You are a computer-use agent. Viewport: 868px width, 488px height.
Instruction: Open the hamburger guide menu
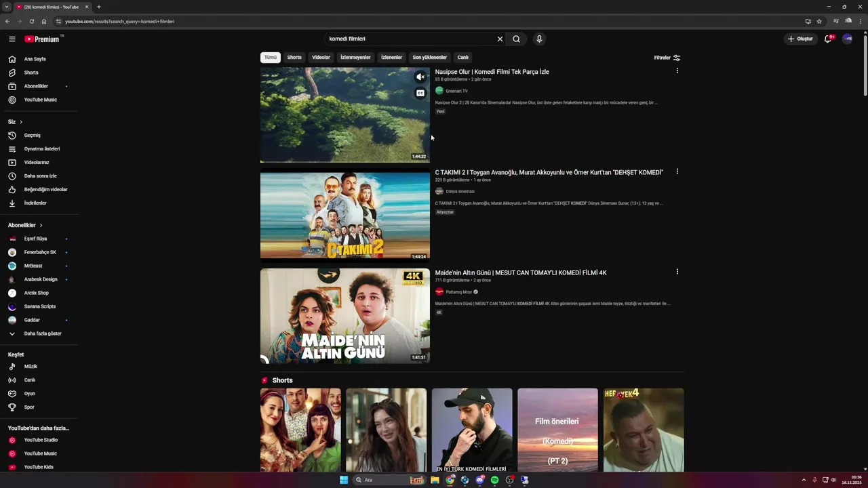[x=12, y=39]
